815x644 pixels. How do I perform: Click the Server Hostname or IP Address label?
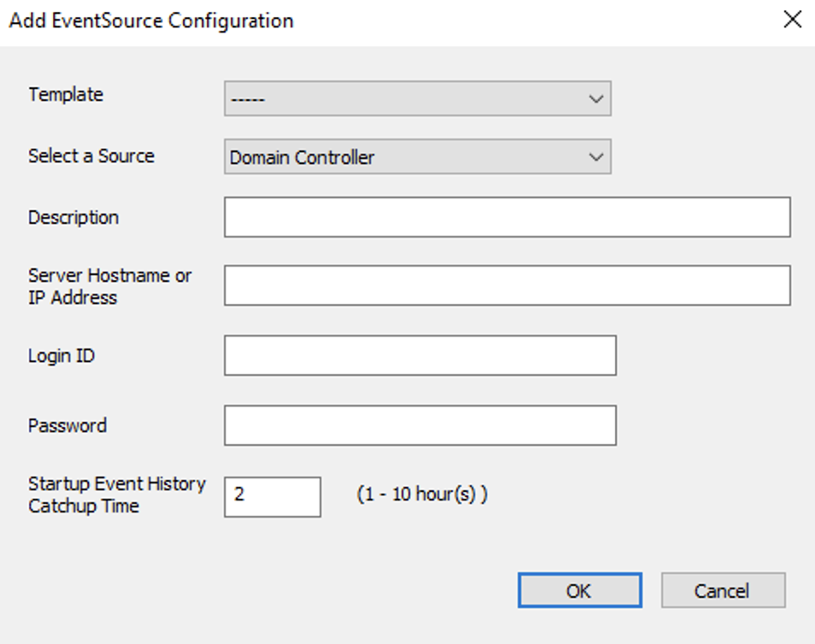click(109, 287)
